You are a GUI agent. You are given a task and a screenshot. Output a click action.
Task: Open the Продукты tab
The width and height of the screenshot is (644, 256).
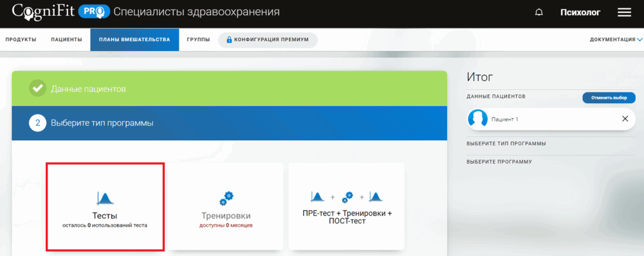21,40
